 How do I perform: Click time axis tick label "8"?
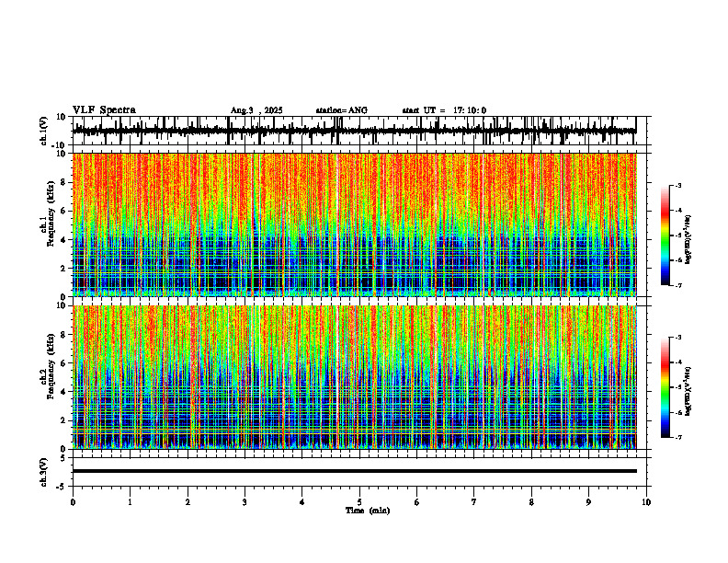tap(531, 502)
